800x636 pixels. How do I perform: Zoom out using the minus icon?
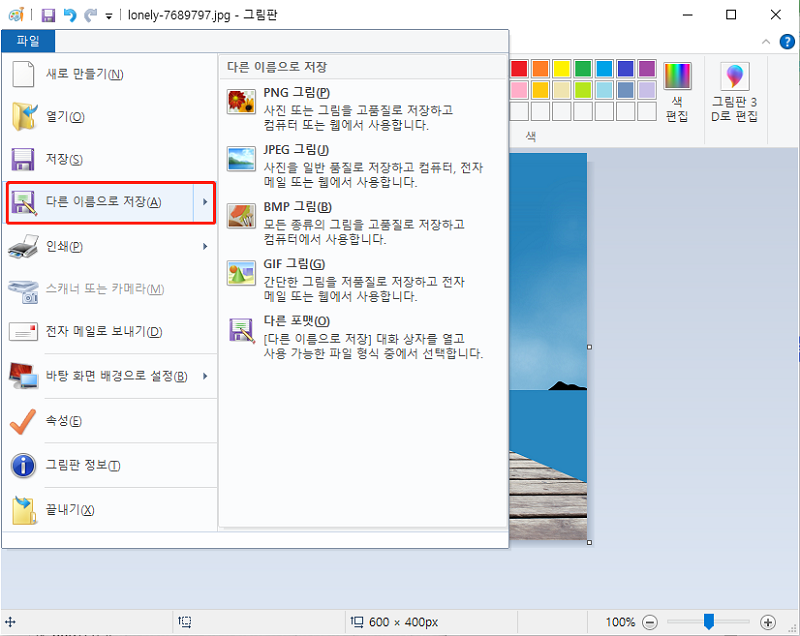point(649,621)
